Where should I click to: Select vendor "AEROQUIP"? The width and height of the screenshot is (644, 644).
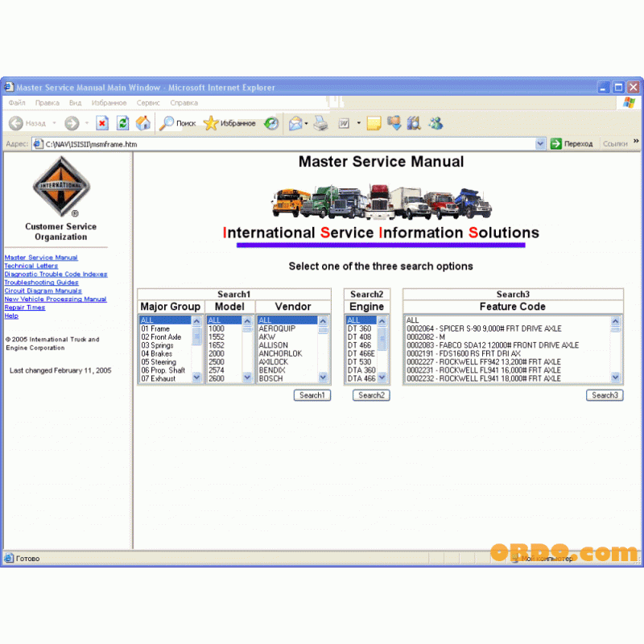[287, 328]
